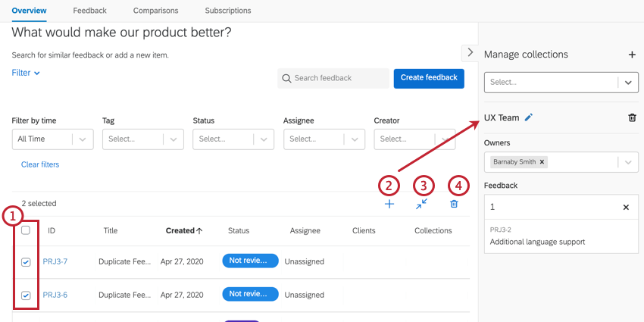
Task: Open the Tag filter dropdown
Action: coord(142,139)
